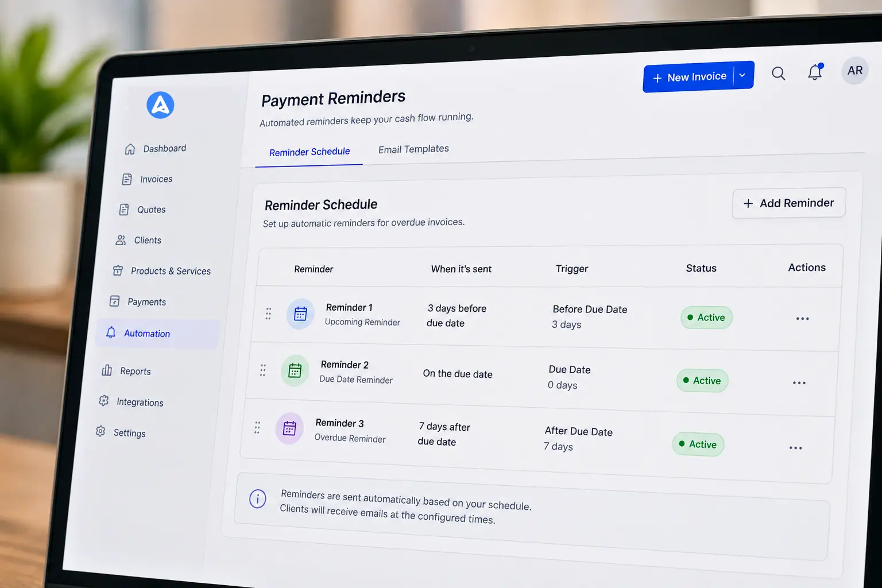Click the "Upcoming Reminder" subtitle

click(x=362, y=322)
